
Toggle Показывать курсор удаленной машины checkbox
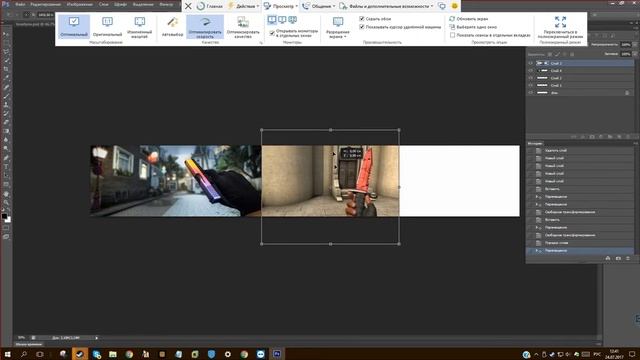362,27
